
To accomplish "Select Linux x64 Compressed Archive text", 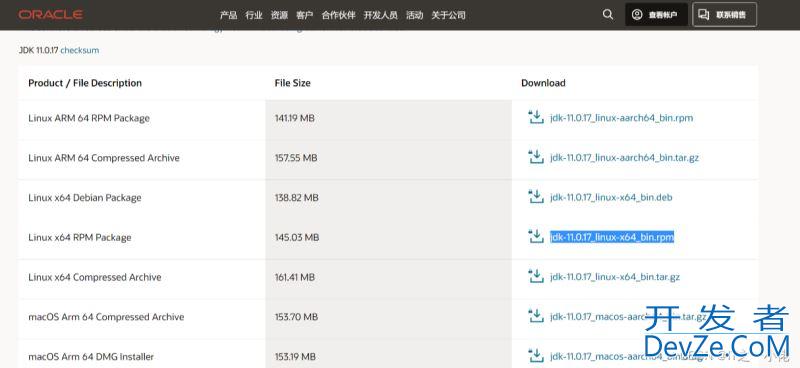I will pyautogui.click(x=94, y=278).
